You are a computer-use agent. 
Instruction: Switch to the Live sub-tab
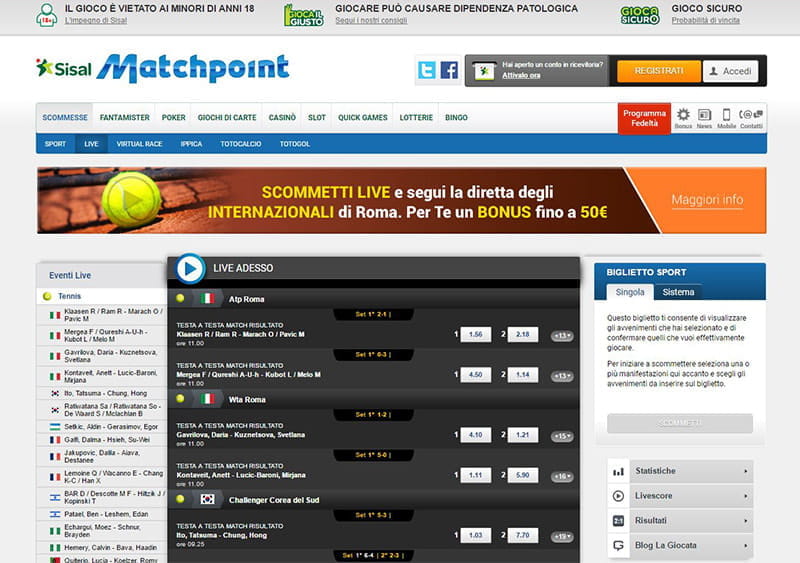91,144
